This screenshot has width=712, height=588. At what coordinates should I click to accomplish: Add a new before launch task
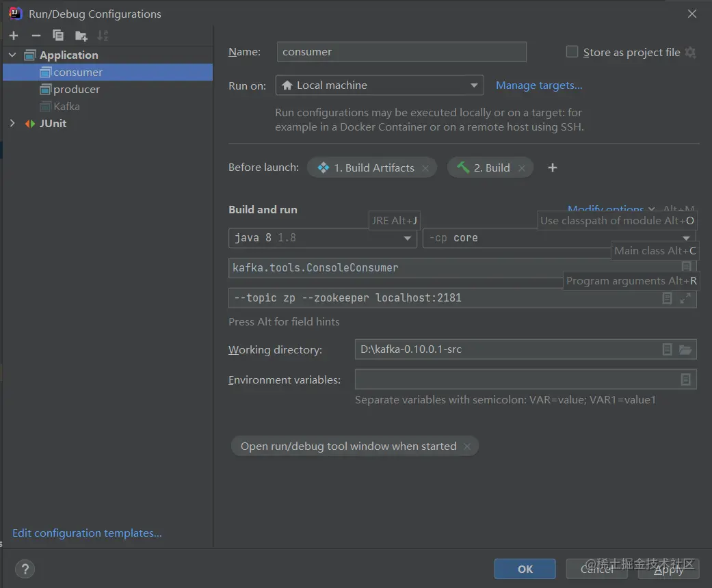pyautogui.click(x=552, y=168)
